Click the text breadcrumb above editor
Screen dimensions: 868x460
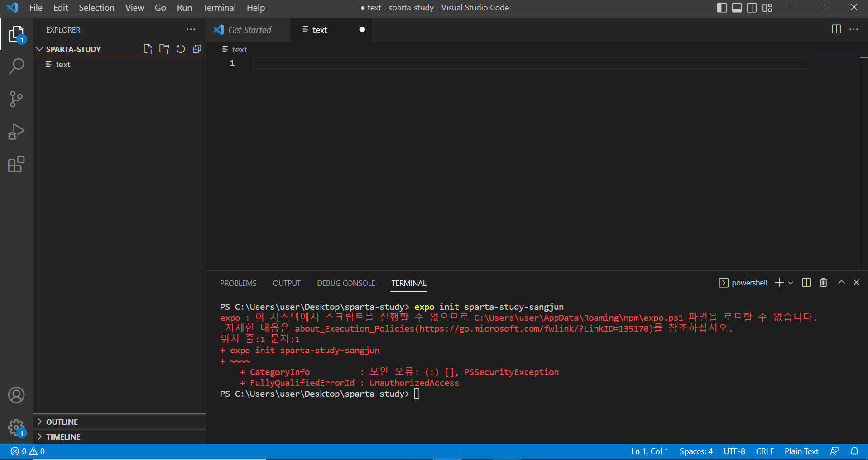click(x=235, y=49)
